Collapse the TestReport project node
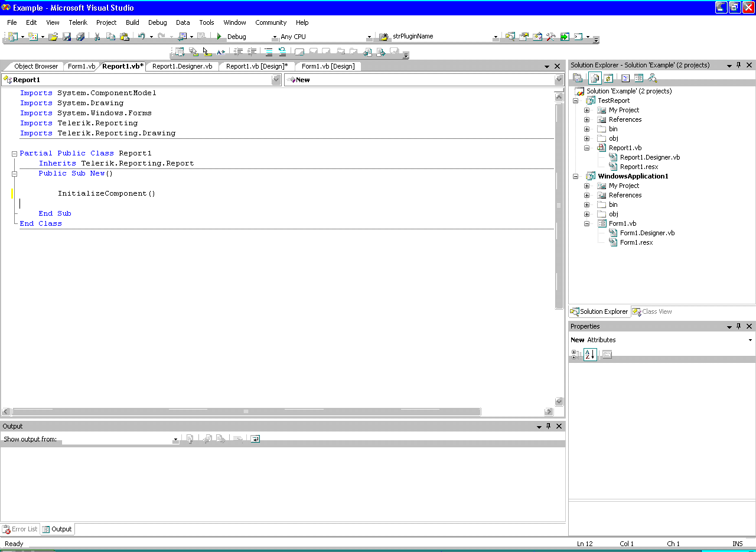756x552 pixels. [575, 100]
